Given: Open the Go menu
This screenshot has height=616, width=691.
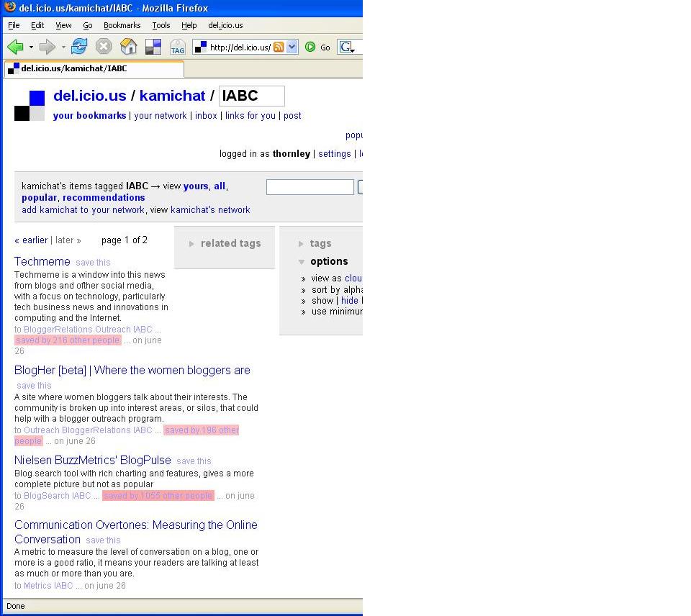Looking at the screenshot, I should pyautogui.click(x=88, y=25).
